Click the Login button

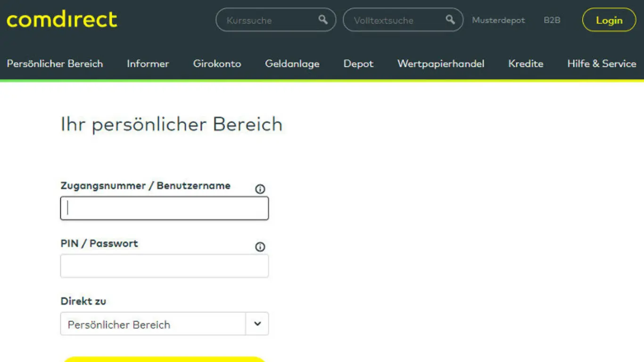point(609,20)
